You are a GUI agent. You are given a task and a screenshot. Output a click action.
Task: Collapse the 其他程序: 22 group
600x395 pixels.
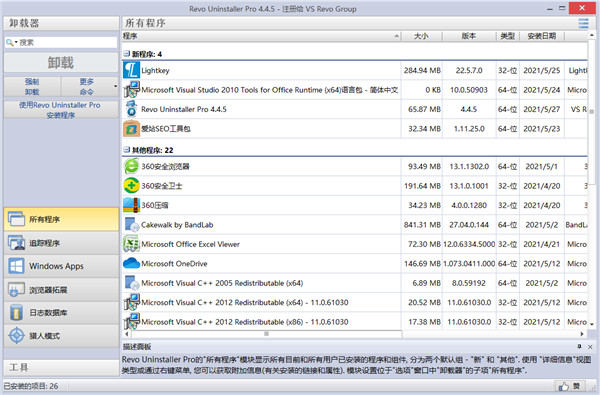coord(126,150)
